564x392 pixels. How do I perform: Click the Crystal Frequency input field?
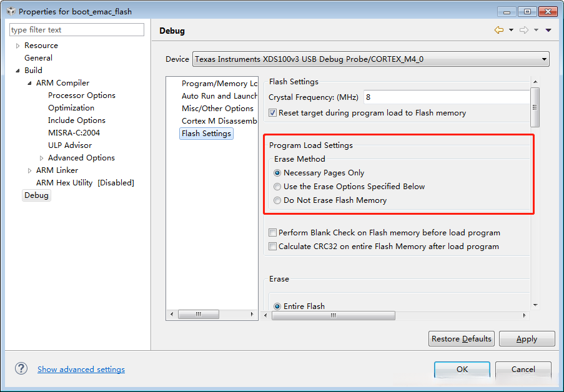point(443,97)
